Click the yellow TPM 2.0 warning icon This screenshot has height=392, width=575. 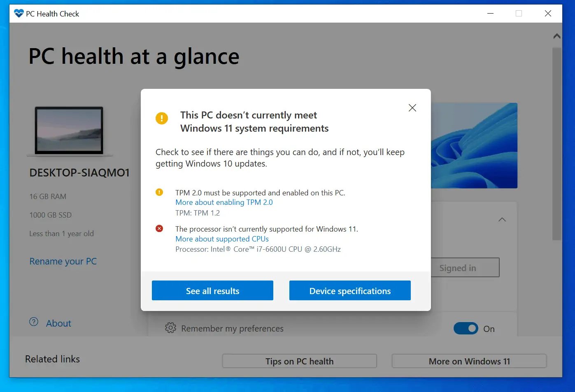159,192
